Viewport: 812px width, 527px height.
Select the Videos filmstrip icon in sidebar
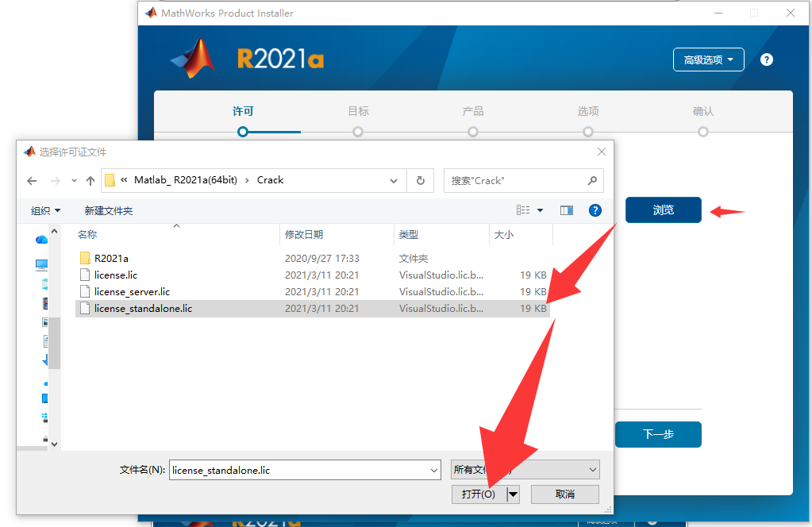(x=45, y=303)
